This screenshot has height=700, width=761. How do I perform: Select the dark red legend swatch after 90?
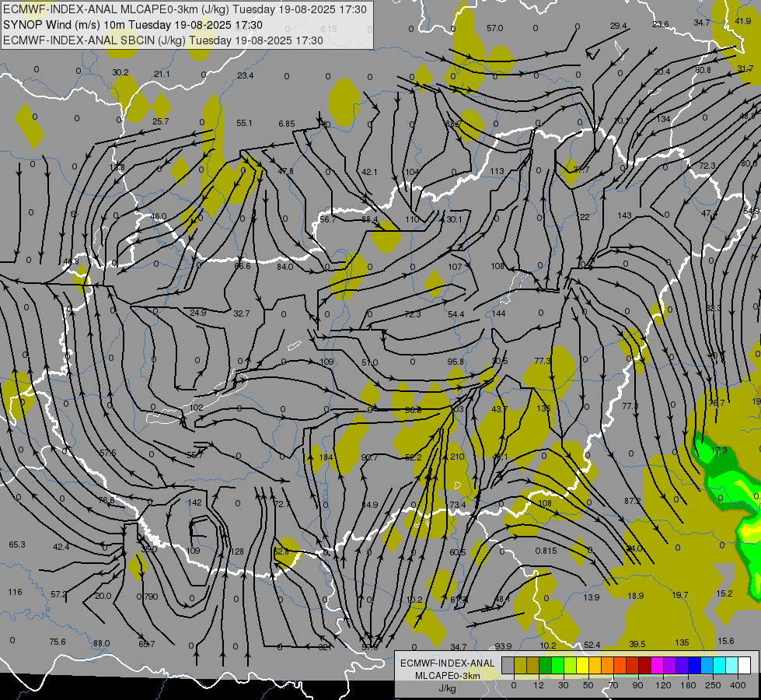[x=644, y=666]
